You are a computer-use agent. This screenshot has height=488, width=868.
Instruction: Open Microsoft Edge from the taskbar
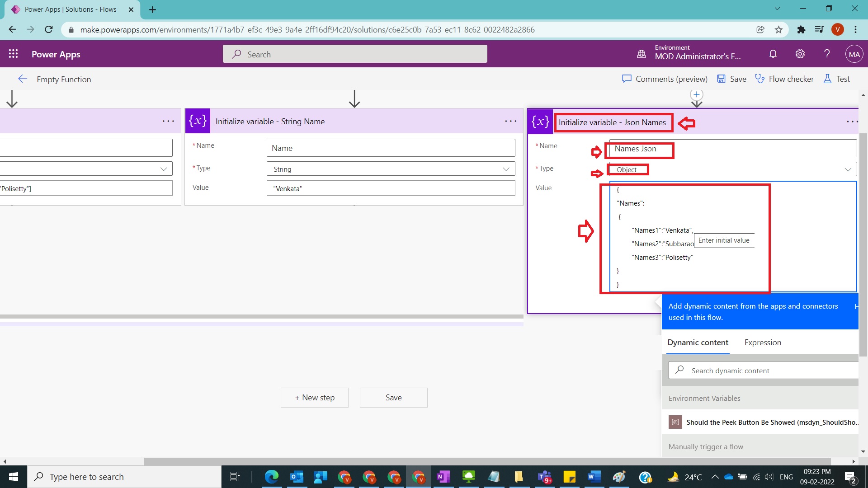tap(272, 477)
